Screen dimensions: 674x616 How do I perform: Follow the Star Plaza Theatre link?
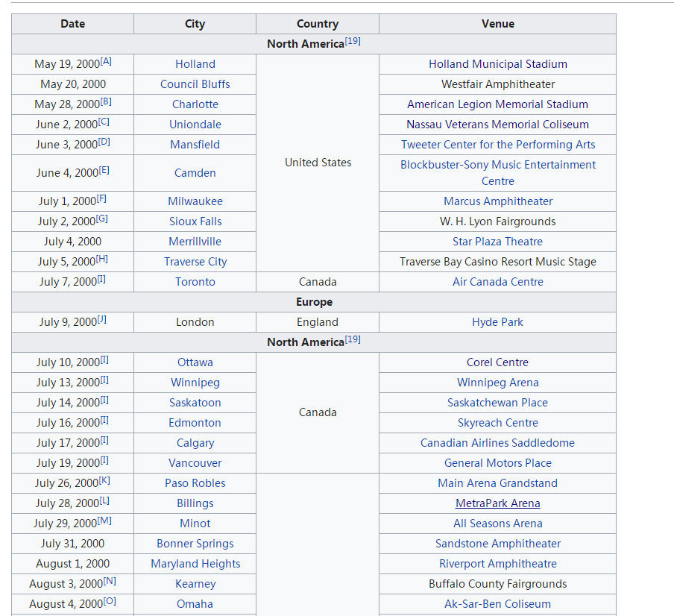tap(498, 242)
